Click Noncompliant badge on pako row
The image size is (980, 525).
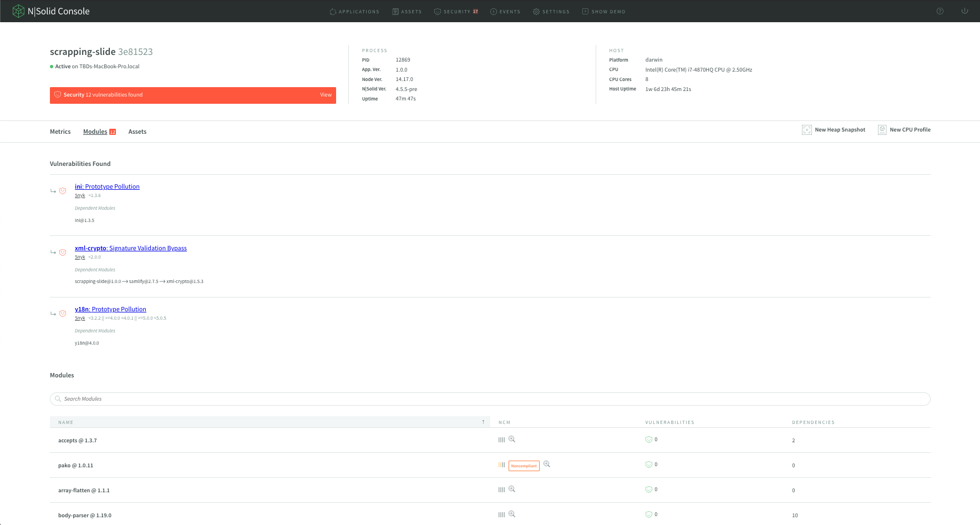click(x=524, y=466)
